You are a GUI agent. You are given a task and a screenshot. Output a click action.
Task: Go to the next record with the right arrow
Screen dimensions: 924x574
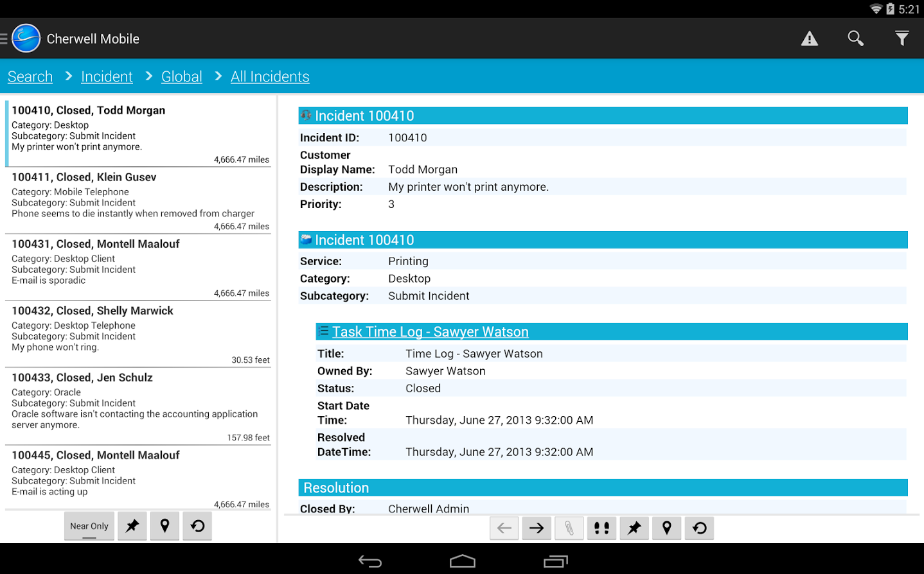point(537,528)
